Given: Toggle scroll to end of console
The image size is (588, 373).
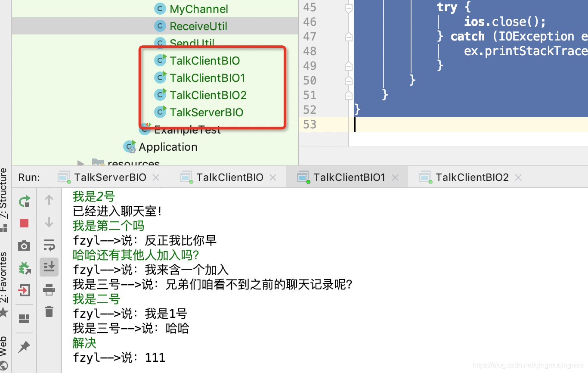Looking at the screenshot, I should (x=49, y=267).
